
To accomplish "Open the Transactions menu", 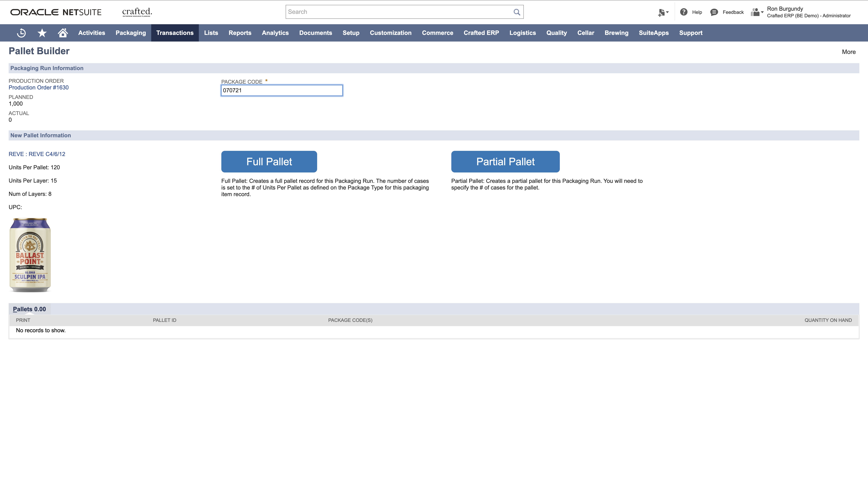I will click(x=175, y=33).
